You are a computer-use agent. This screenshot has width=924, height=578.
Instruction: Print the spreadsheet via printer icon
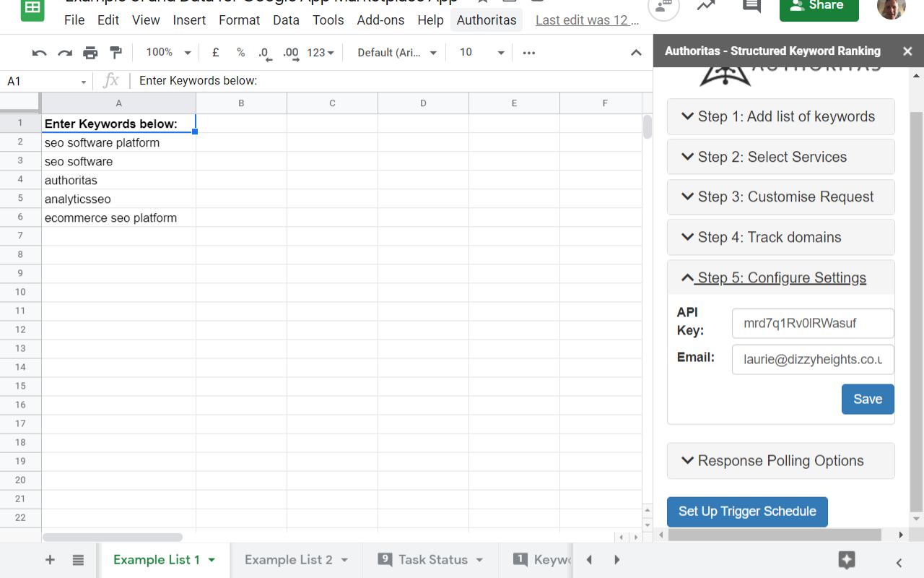(90, 53)
